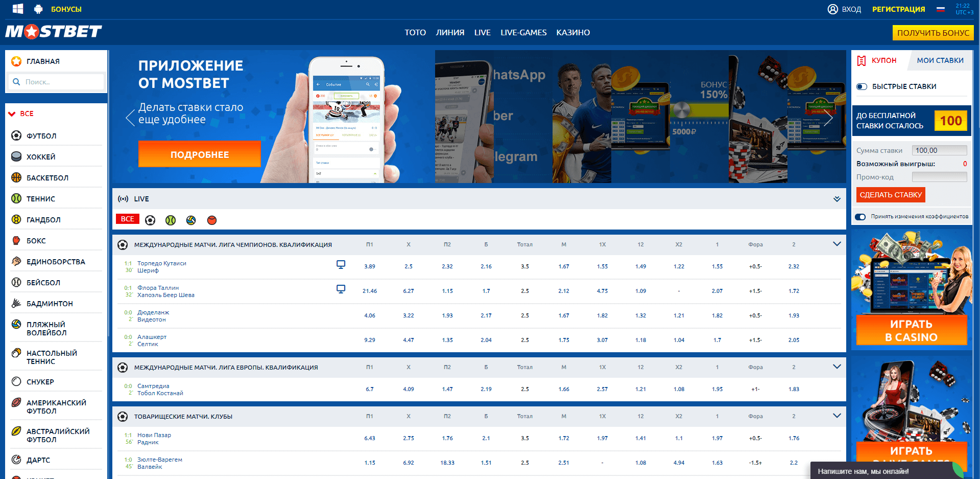Image resolution: width=980 pixels, height=479 pixels.
Task: Toggle accept coefficient changes switch
Action: pos(861,217)
